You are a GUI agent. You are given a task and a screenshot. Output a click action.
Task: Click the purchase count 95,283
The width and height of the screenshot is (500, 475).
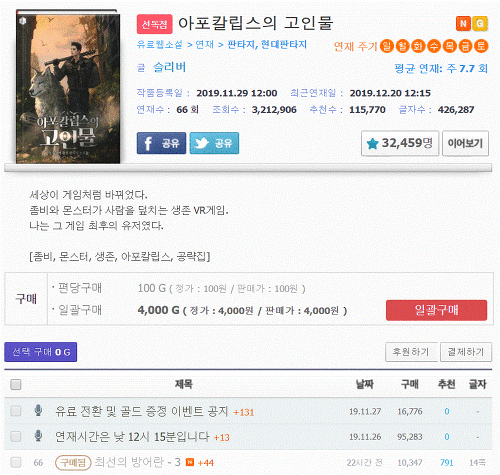point(410,437)
